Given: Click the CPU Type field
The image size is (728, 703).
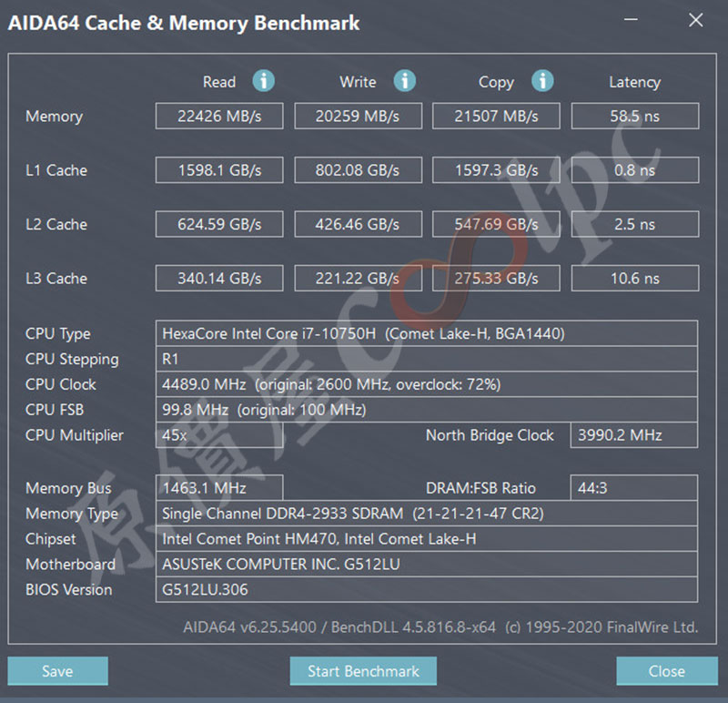Looking at the screenshot, I should 427,333.
